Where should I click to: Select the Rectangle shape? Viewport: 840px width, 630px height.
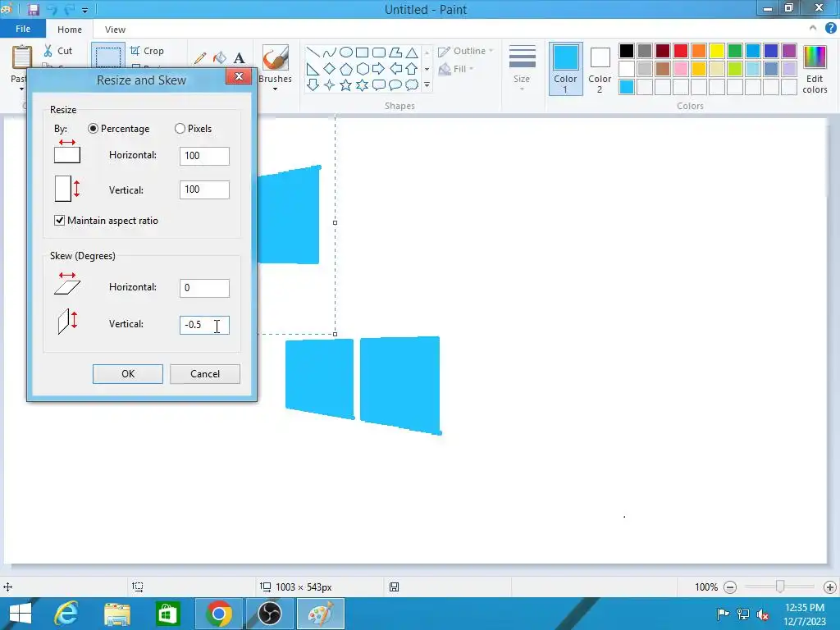coord(363,52)
